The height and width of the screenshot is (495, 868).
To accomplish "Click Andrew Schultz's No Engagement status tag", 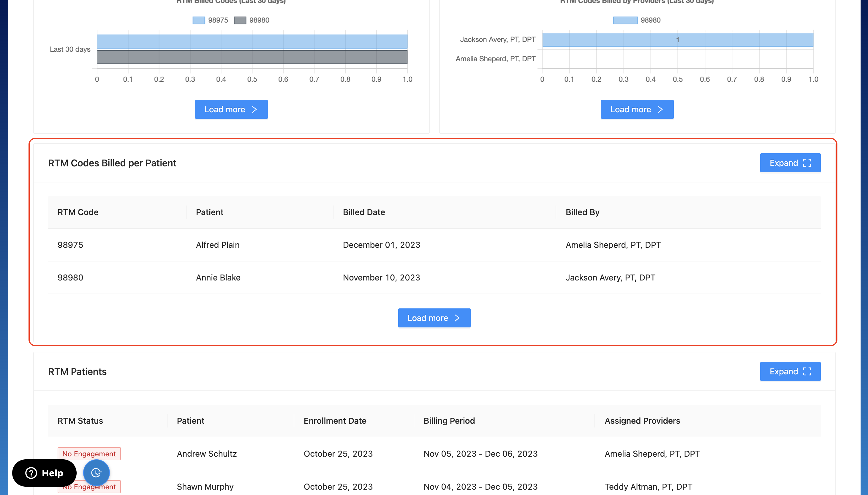I will (89, 453).
